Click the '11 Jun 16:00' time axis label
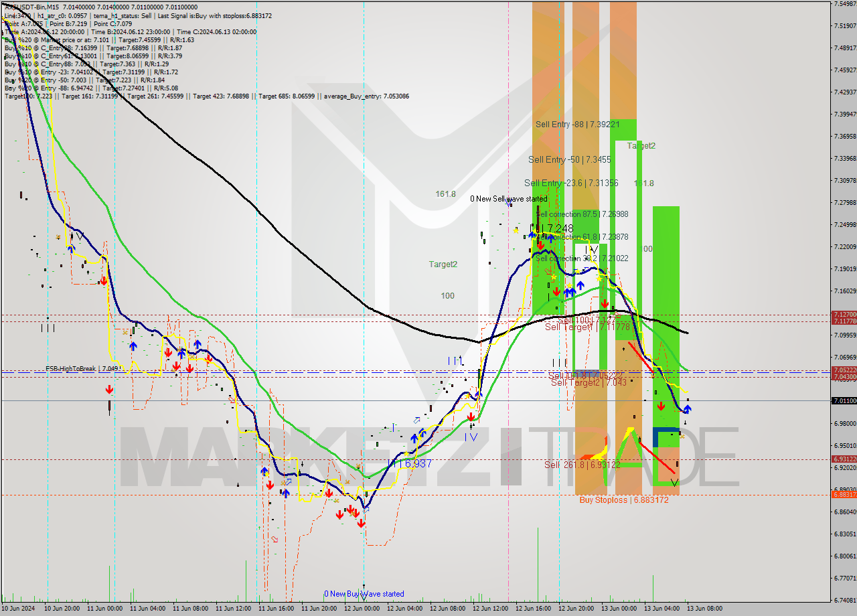 tap(277, 609)
